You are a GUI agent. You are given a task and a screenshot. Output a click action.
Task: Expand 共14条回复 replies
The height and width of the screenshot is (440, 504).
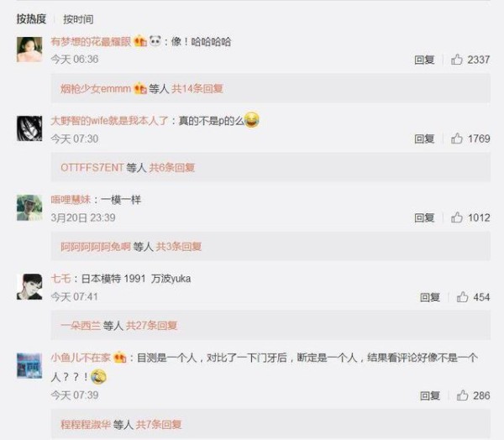[197, 88]
